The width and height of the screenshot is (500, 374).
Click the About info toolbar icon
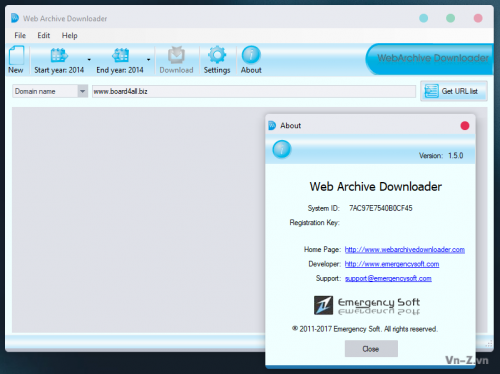pos(251,55)
